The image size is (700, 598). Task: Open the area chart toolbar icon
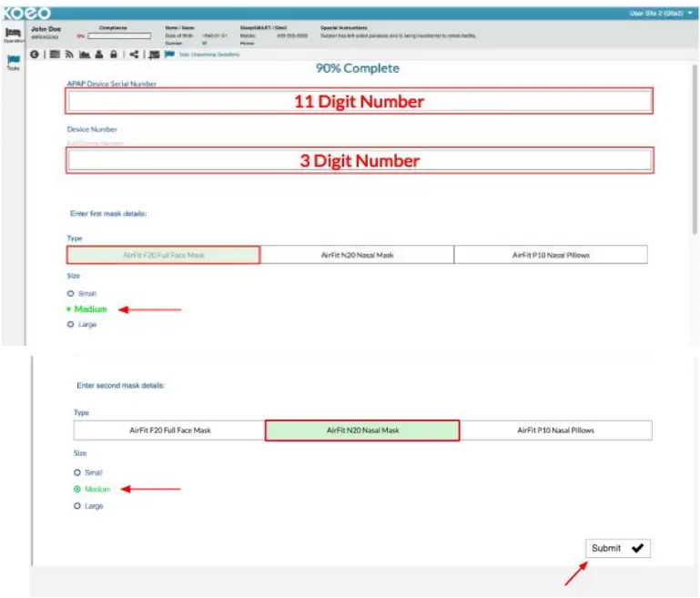[85, 55]
